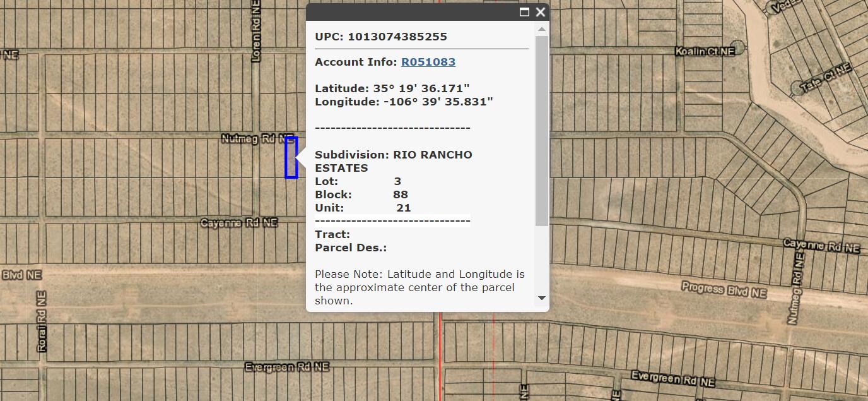The image size is (868, 401).
Task: Click the popup's vertical scrollbar thumb
Action: point(541,129)
